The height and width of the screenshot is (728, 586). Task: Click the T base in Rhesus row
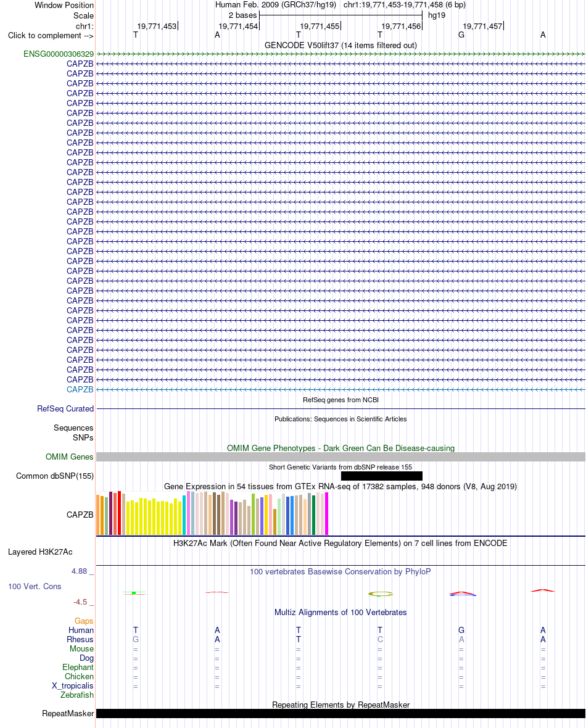[299, 639]
